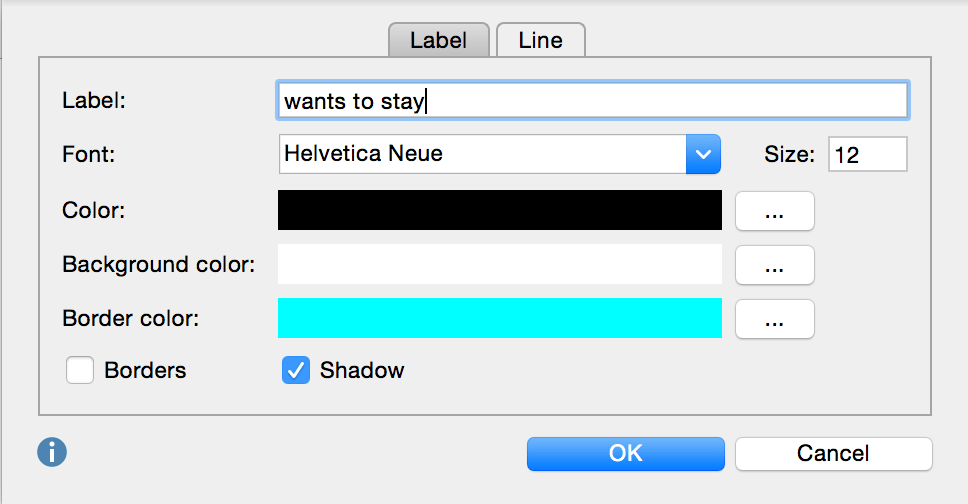
Task: Open the text Color picker ellipsis button
Action: tap(774, 211)
